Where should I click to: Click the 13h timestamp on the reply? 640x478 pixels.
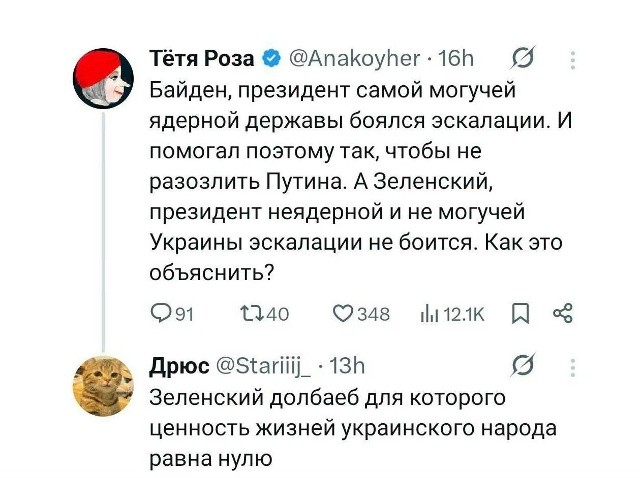(347, 365)
